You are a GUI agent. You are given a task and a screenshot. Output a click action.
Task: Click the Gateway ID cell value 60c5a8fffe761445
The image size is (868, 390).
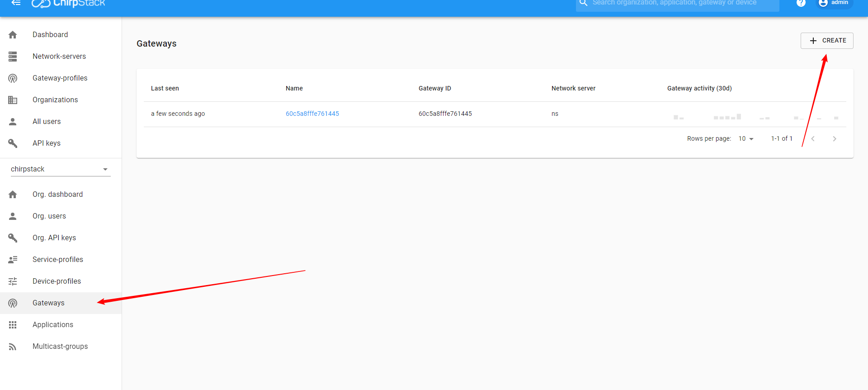click(445, 114)
